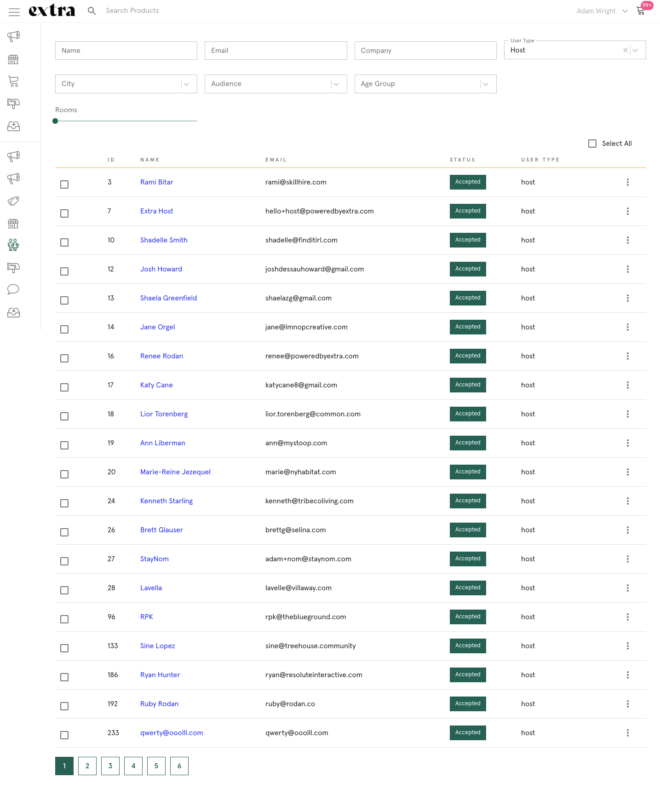
Task: Open the three-dot menu for Rami Bitar
Action: [628, 182]
